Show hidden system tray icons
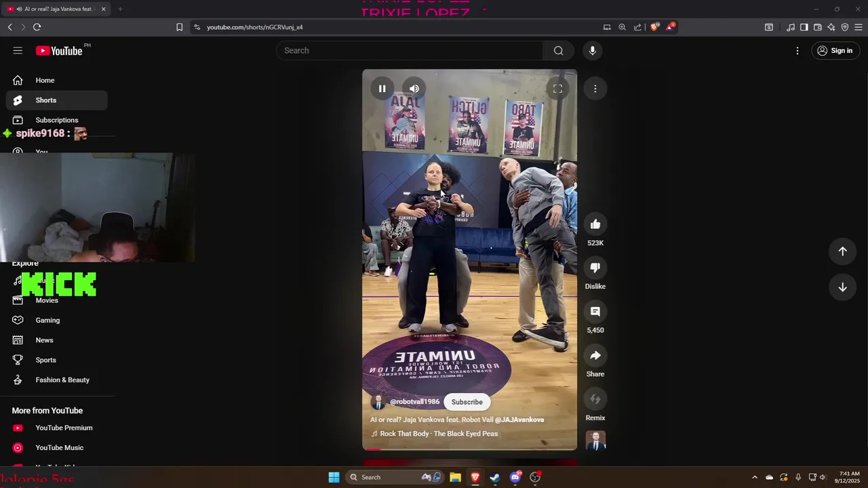 755,477
